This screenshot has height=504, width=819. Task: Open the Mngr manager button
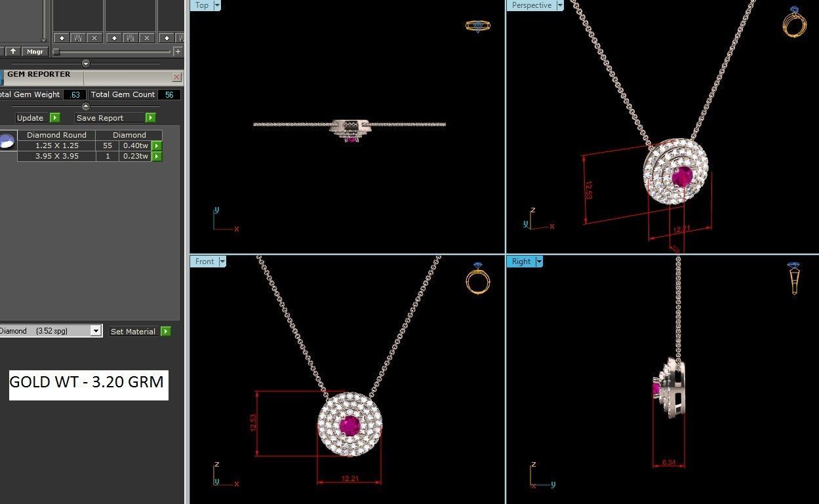35,51
